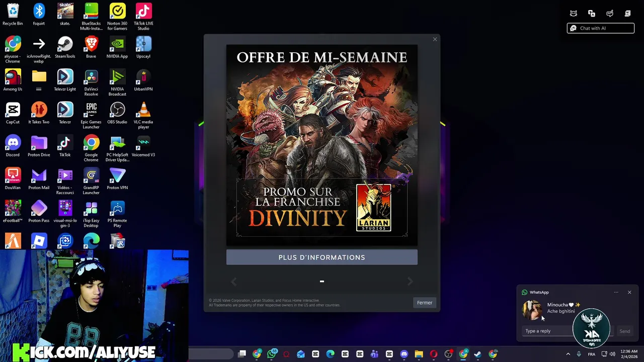Open Norton 360 for Gamers
The width and height of the screenshot is (644, 362).
[117, 16]
